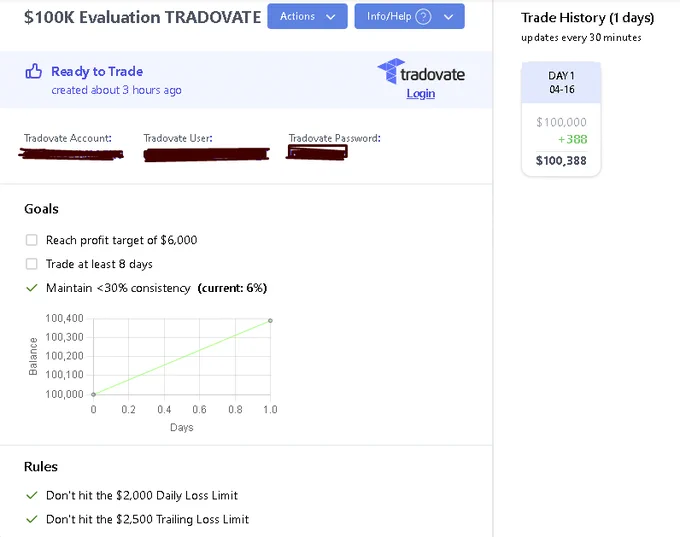The height and width of the screenshot is (537, 680).
Task: Click the Tradovate logo
Action: click(x=421, y=72)
